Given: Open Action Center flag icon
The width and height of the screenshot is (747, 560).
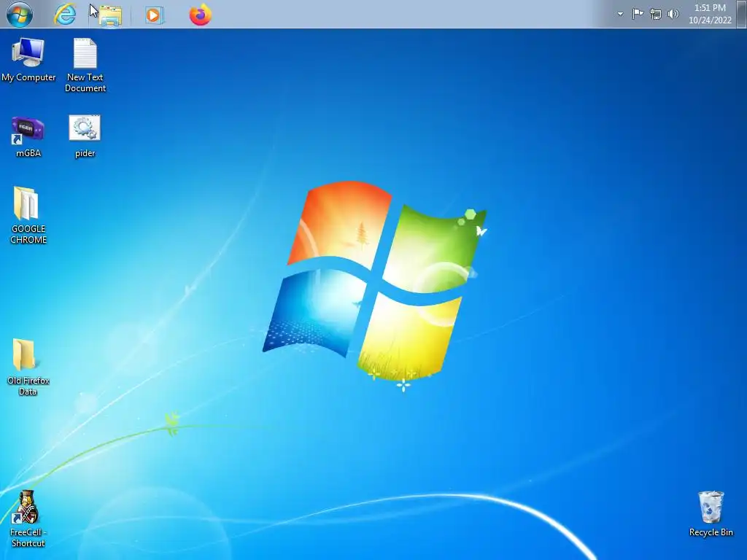Looking at the screenshot, I should click(638, 14).
